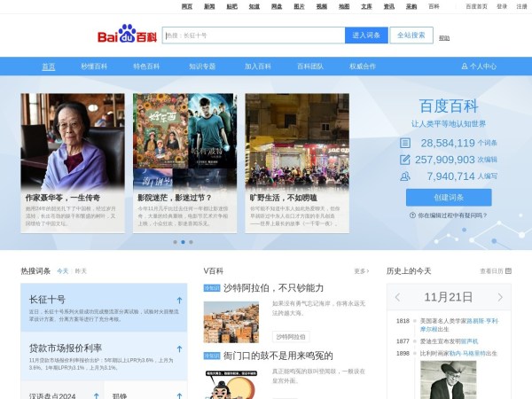Select the third carousel indicator dot

pyautogui.click(x=191, y=241)
